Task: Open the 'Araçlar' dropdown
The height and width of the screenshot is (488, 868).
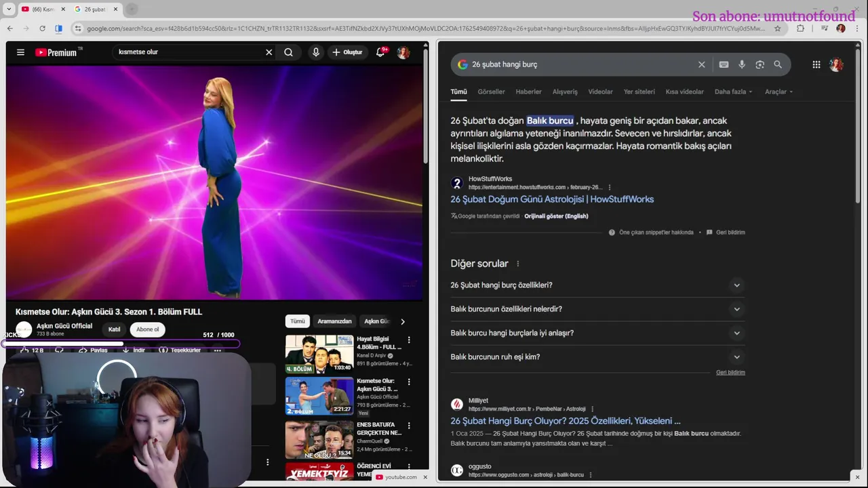Action: click(778, 91)
